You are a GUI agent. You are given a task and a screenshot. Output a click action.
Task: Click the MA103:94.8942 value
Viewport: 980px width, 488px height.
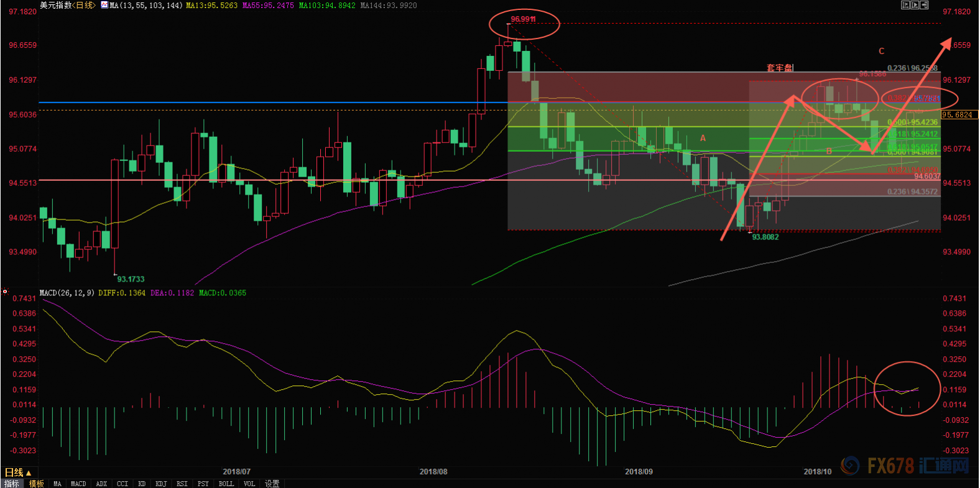coord(327,5)
